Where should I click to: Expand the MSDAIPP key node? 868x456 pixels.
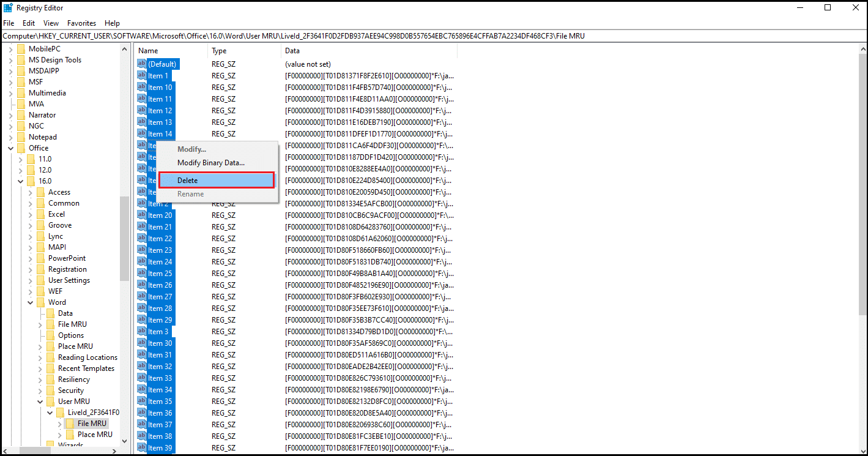[10, 71]
